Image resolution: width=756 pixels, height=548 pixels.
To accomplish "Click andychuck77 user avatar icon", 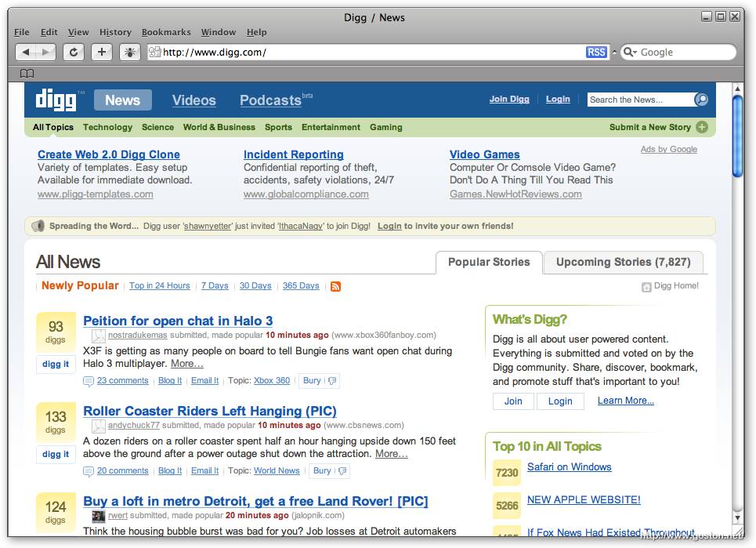I will (x=99, y=426).
